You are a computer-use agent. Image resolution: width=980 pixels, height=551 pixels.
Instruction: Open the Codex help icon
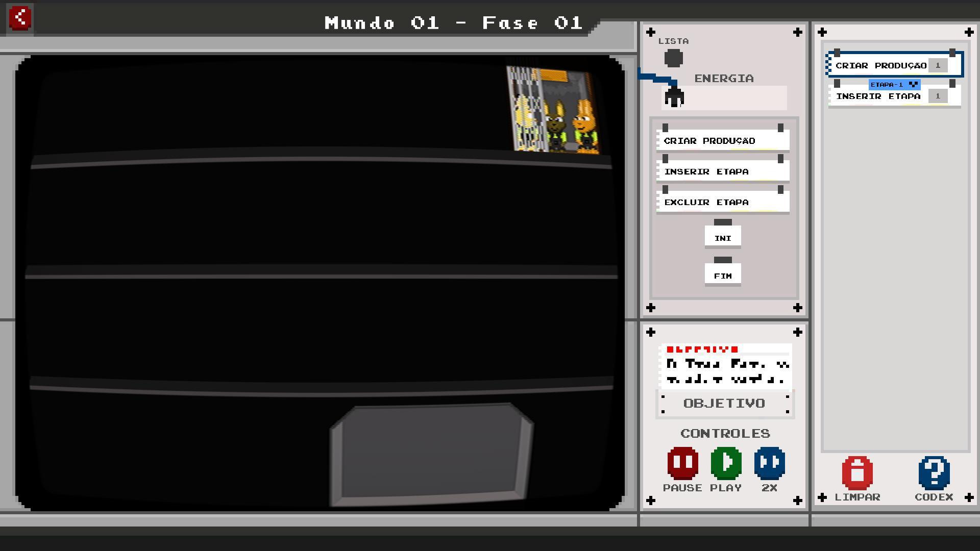pyautogui.click(x=934, y=472)
